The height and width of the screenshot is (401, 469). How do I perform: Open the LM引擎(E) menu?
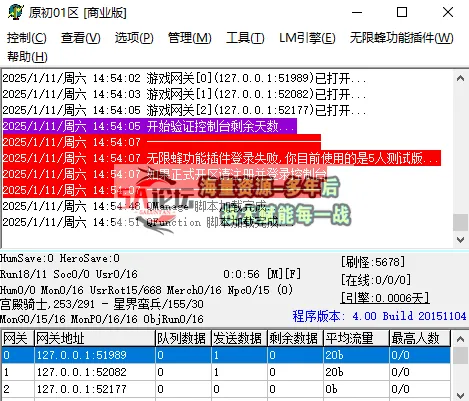point(307,38)
